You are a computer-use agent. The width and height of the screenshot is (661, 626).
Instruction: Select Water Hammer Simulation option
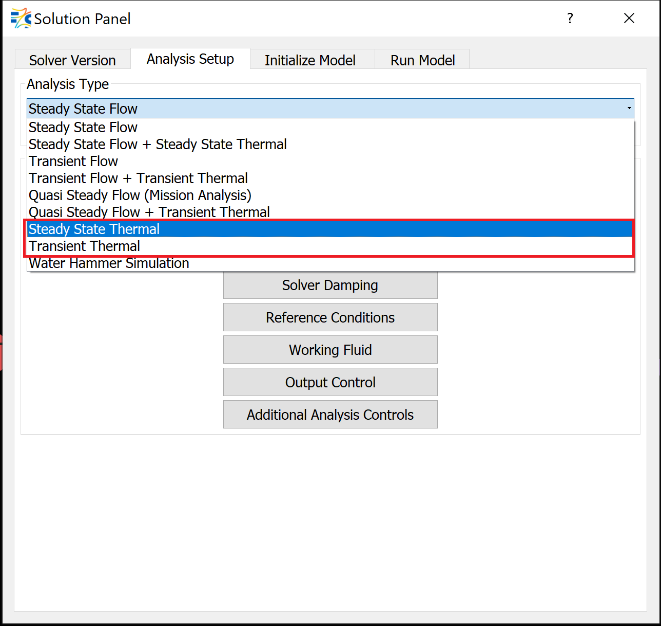tap(108, 263)
